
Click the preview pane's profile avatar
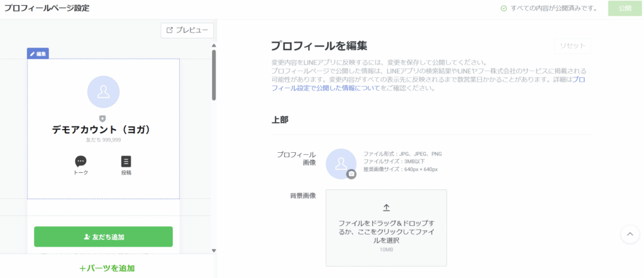103,92
